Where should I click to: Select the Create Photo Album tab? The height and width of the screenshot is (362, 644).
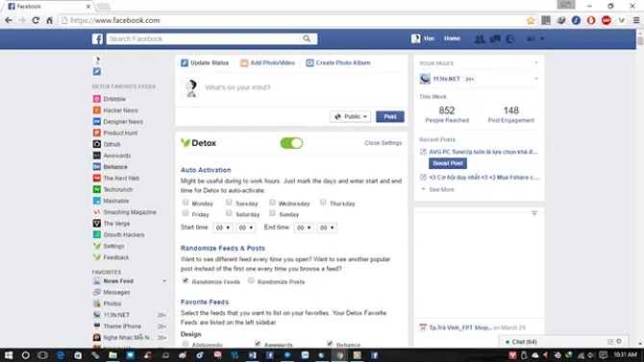(x=338, y=62)
